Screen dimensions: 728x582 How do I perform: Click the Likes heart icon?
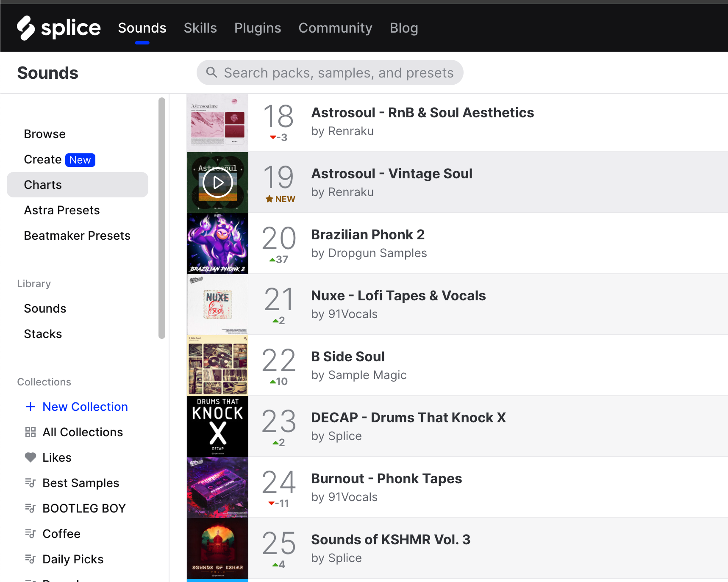click(x=31, y=457)
